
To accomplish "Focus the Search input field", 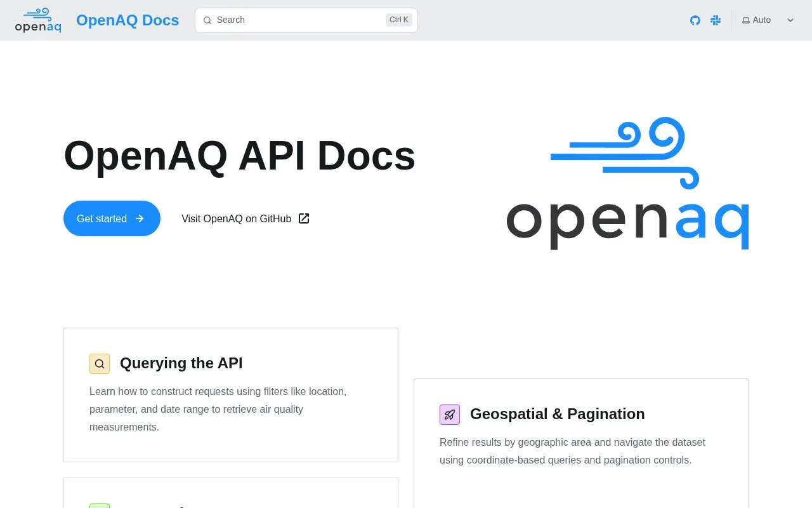I will tap(306, 20).
